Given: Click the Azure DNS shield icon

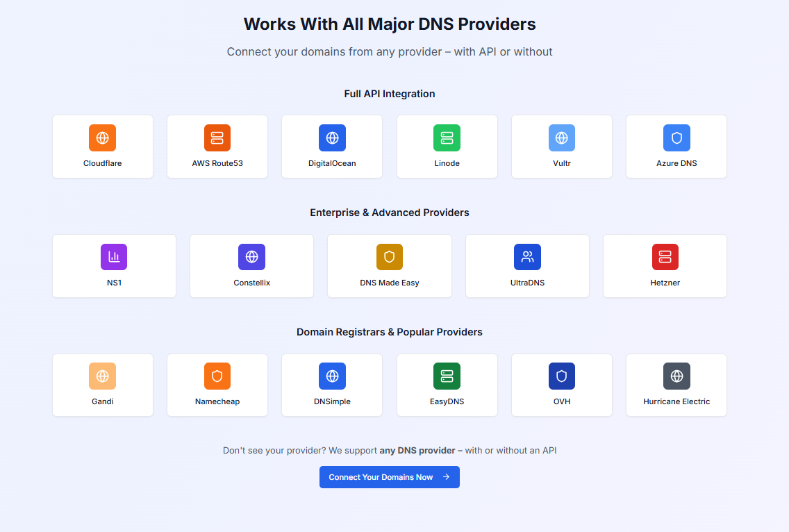Looking at the screenshot, I should [x=676, y=138].
